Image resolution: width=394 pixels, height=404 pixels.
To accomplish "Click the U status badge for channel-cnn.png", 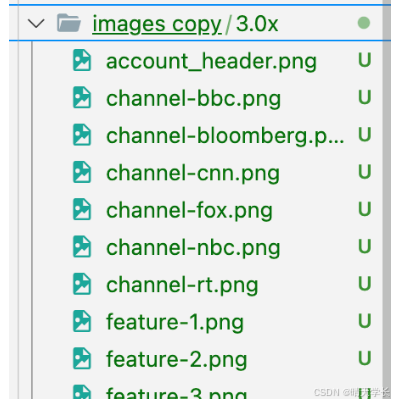I will (364, 172).
